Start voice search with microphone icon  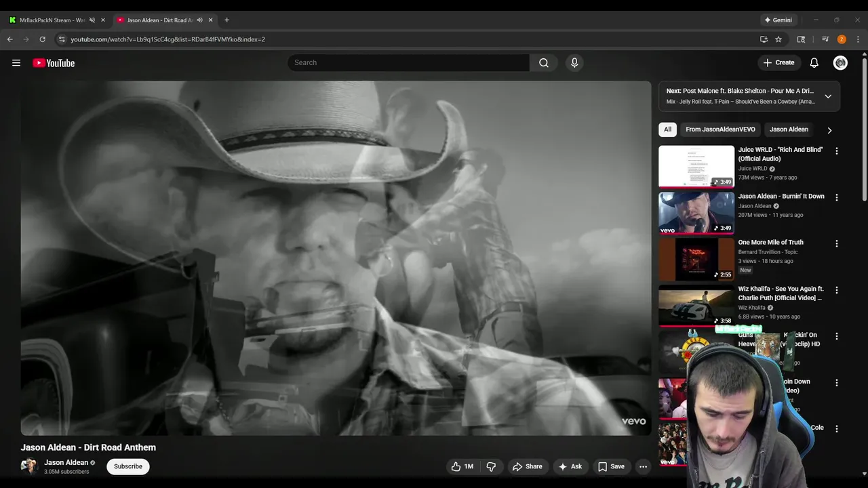tap(574, 63)
